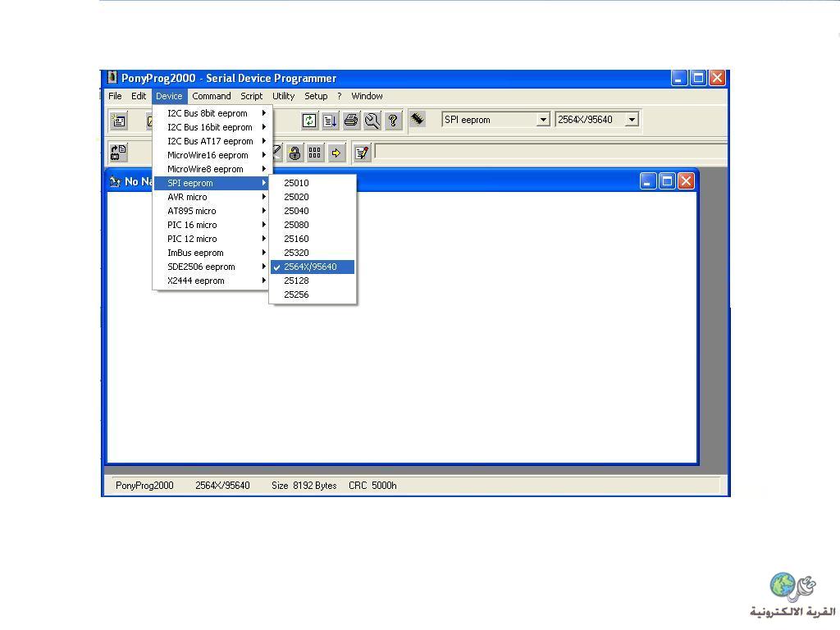840x630 pixels.
Task: Open the Setup menu
Action: (316, 96)
